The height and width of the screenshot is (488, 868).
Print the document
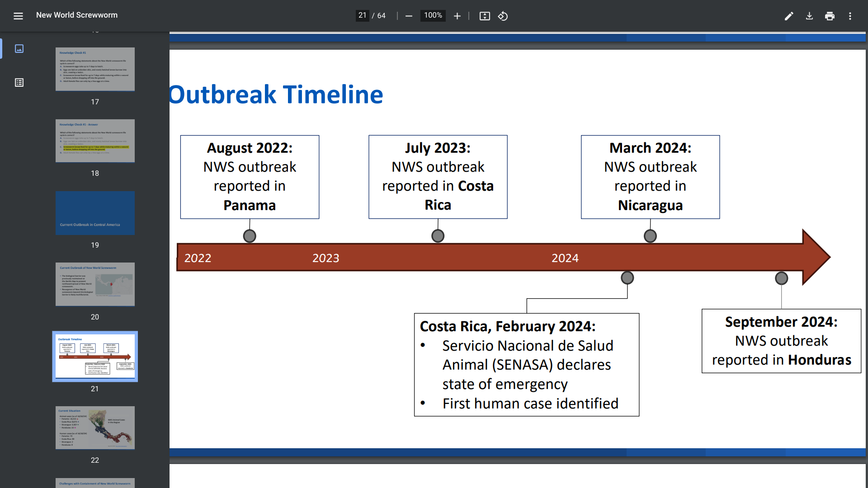(830, 16)
